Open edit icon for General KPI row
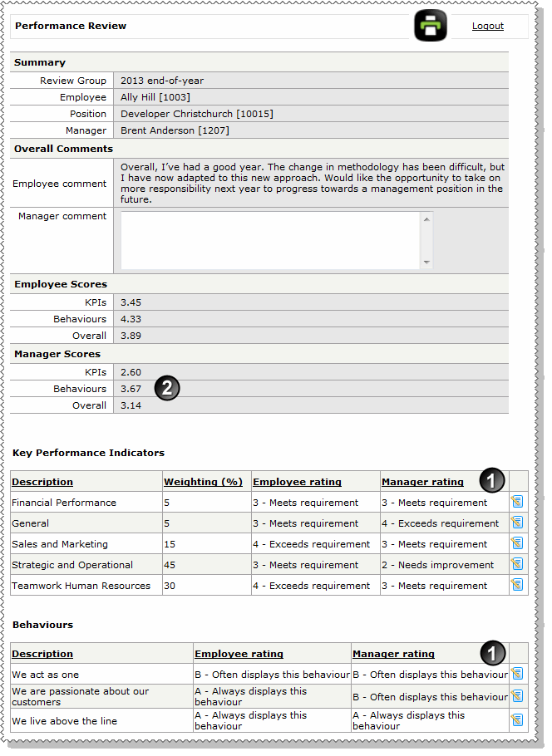 (x=517, y=523)
